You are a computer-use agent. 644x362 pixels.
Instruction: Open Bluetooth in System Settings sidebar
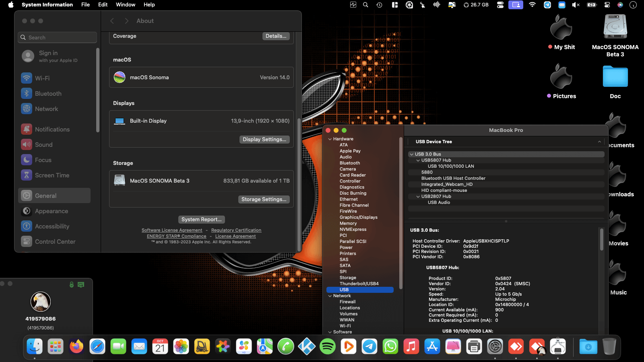[x=54, y=93]
